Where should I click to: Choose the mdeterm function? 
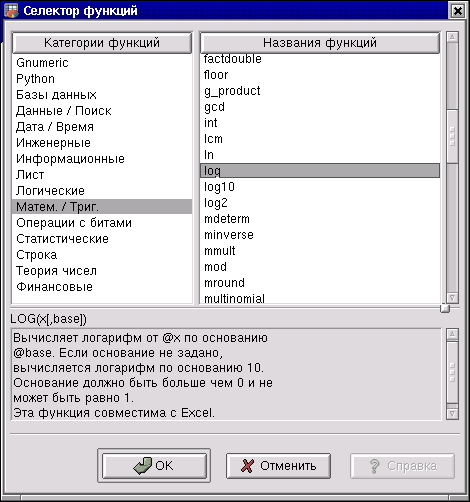(320, 219)
